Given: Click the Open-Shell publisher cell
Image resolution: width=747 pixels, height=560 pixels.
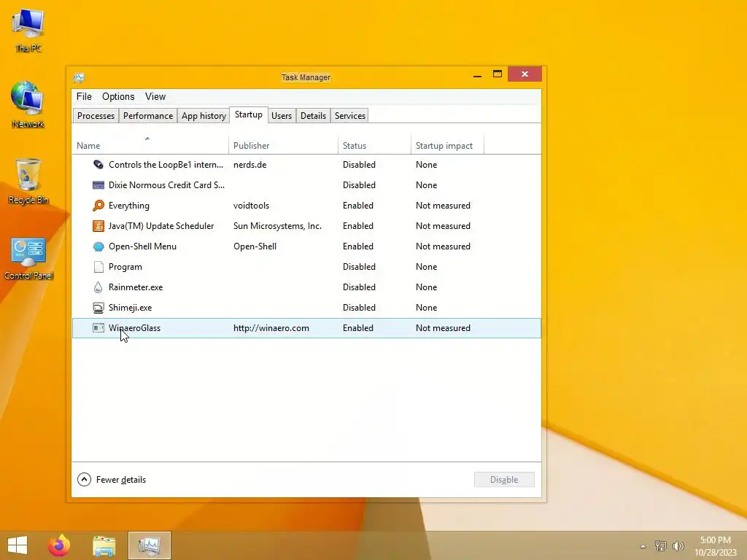Looking at the screenshot, I should (x=255, y=246).
